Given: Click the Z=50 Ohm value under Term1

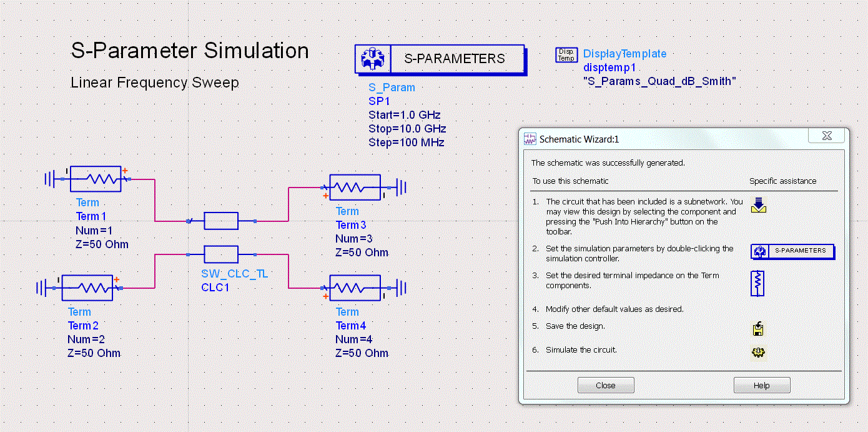Looking at the screenshot, I should pos(102,244).
